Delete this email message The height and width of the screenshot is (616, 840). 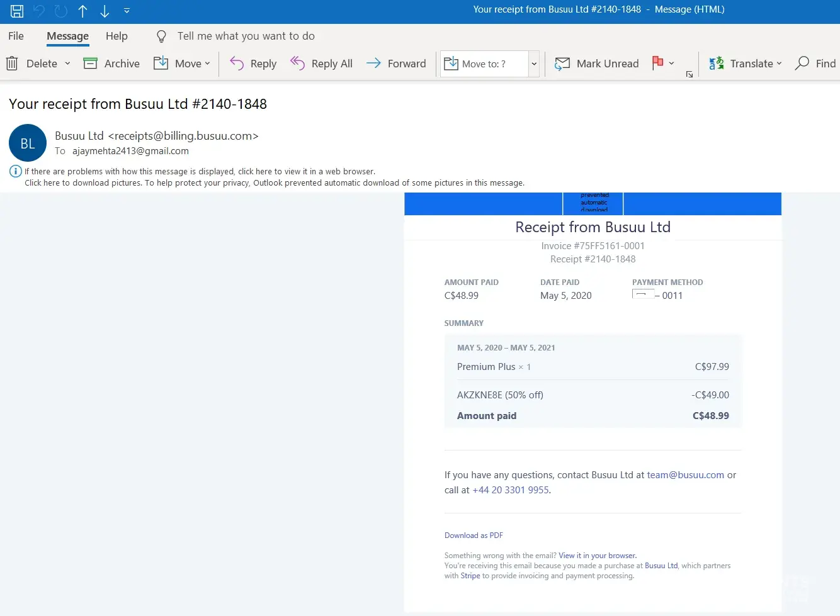click(x=33, y=64)
